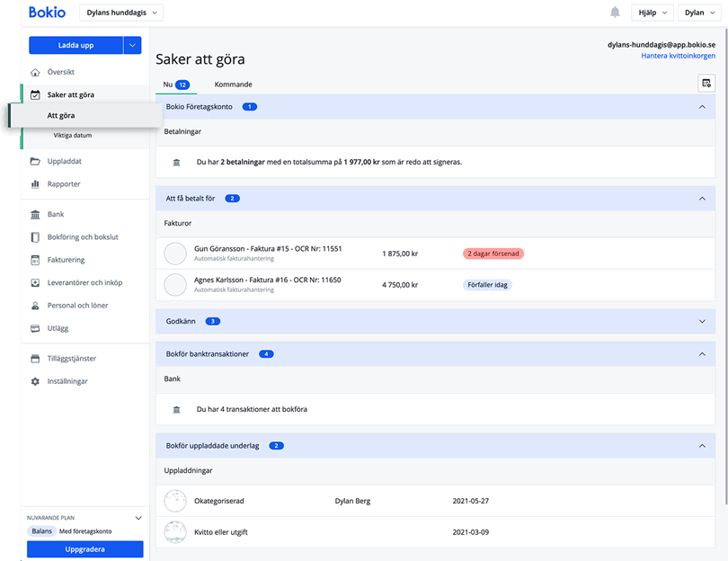Open the Okategoriserad upload thumbnail

(175, 501)
